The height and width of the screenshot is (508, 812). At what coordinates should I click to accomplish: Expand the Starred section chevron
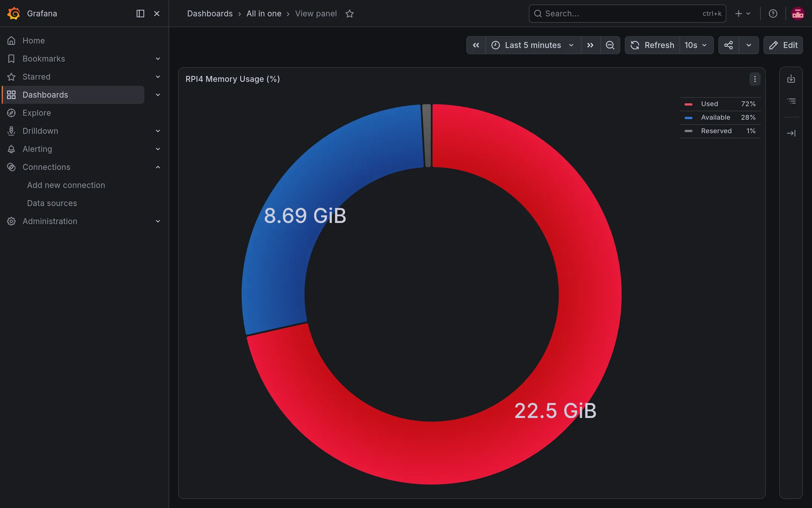[158, 77]
